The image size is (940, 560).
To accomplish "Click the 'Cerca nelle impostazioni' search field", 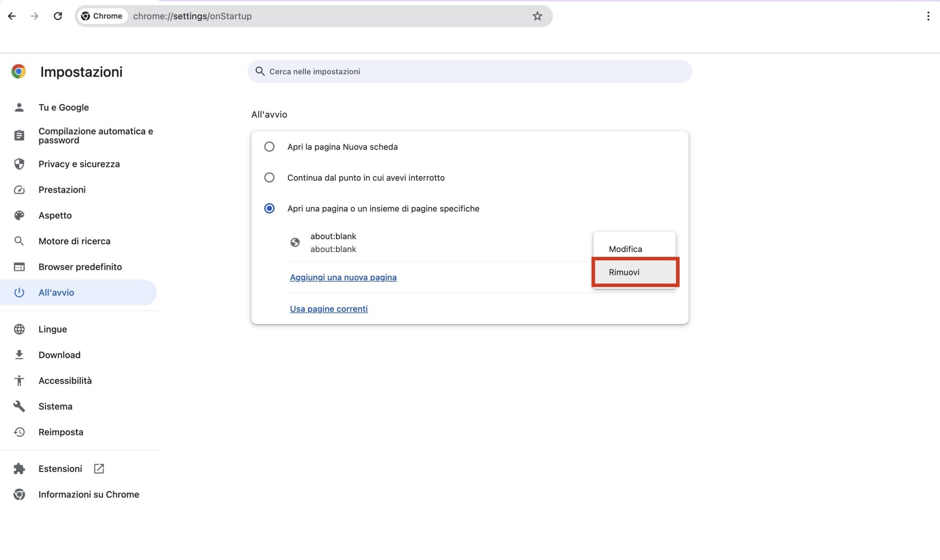I will tap(469, 72).
